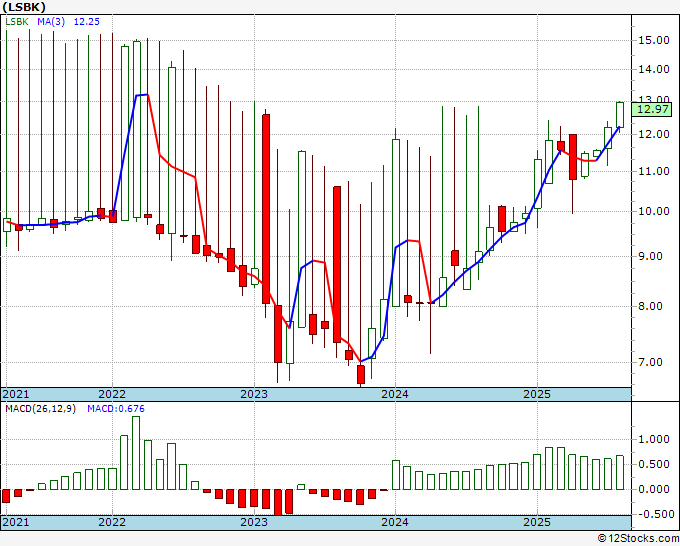The height and width of the screenshot is (546, 680).
Task: Click the MA(3) indicator label
Action: coord(51,21)
